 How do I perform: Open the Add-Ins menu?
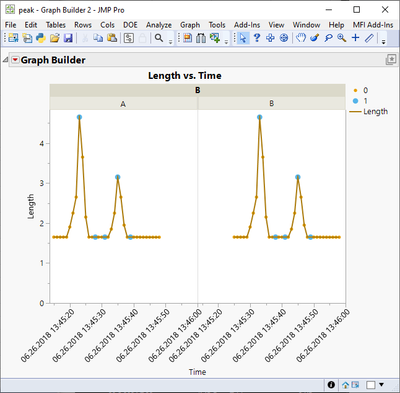[247, 25]
